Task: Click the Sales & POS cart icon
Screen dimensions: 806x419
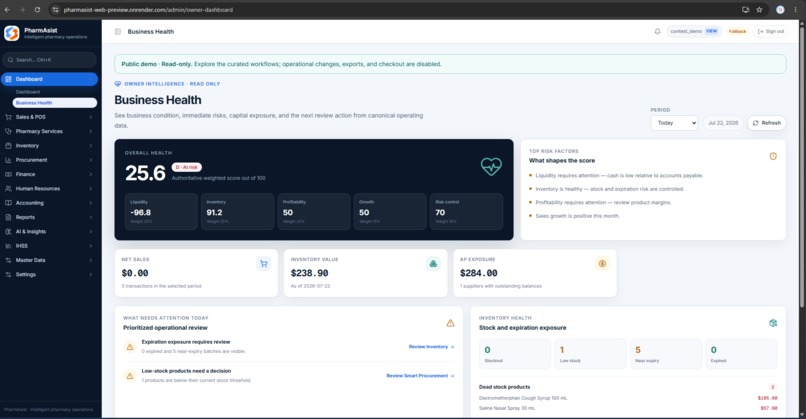Action: point(8,117)
